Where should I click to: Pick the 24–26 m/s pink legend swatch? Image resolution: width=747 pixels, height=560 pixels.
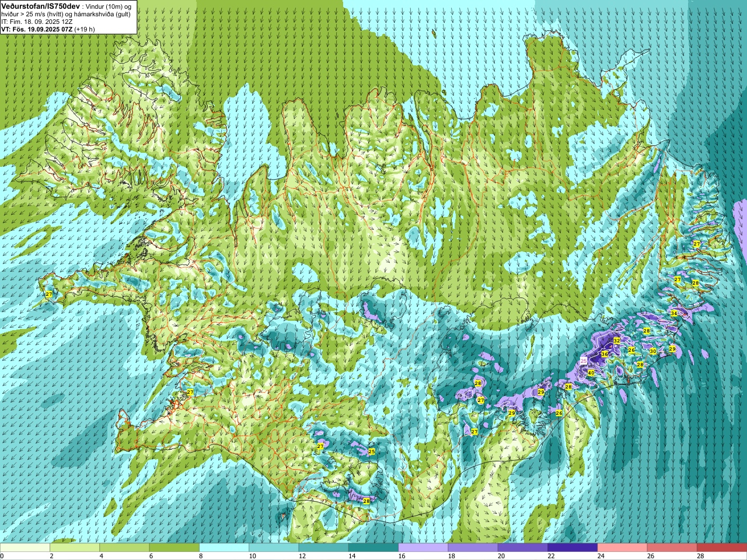(623, 548)
